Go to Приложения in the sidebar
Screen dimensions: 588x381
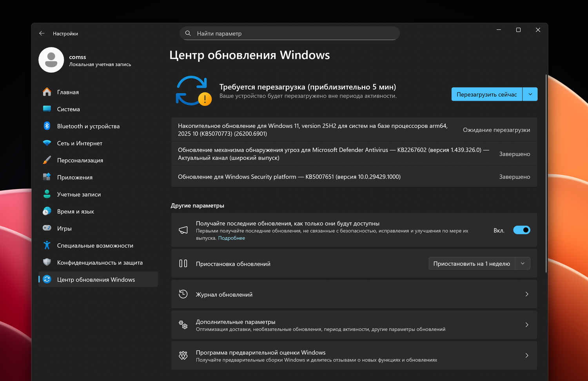pos(75,177)
